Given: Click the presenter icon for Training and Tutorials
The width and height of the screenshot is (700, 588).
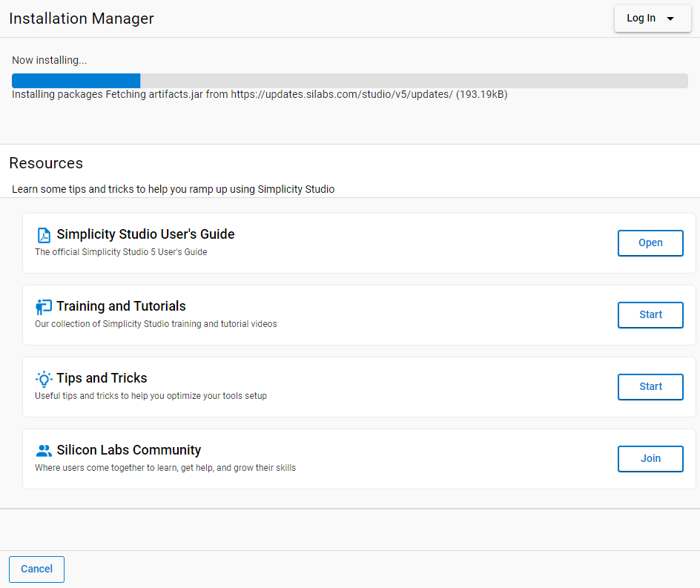Looking at the screenshot, I should pyautogui.click(x=44, y=307).
